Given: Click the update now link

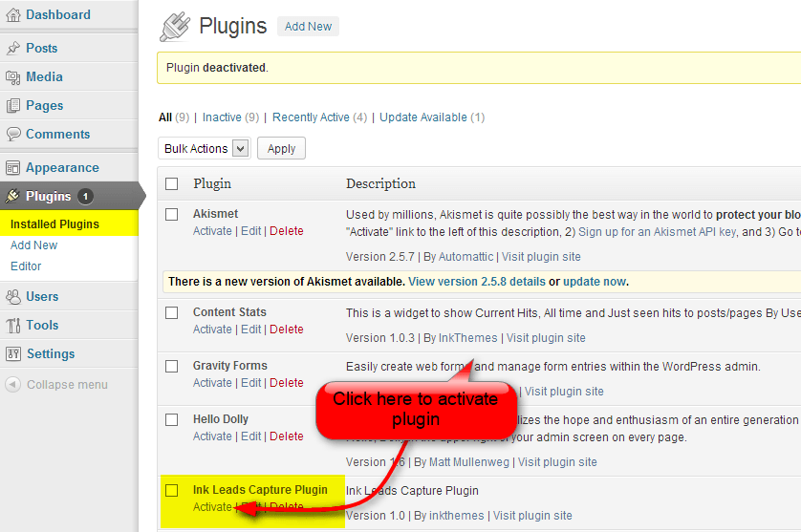Looking at the screenshot, I should (x=595, y=282).
